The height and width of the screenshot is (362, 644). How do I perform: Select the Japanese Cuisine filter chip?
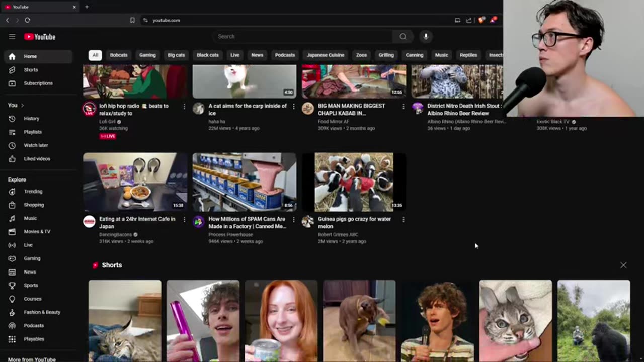click(x=326, y=55)
